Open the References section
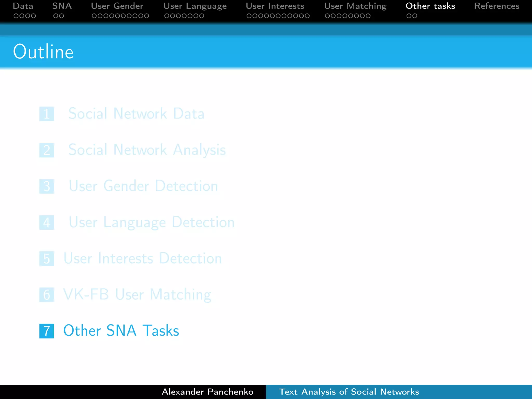This screenshot has height=399, width=532. [x=496, y=6]
